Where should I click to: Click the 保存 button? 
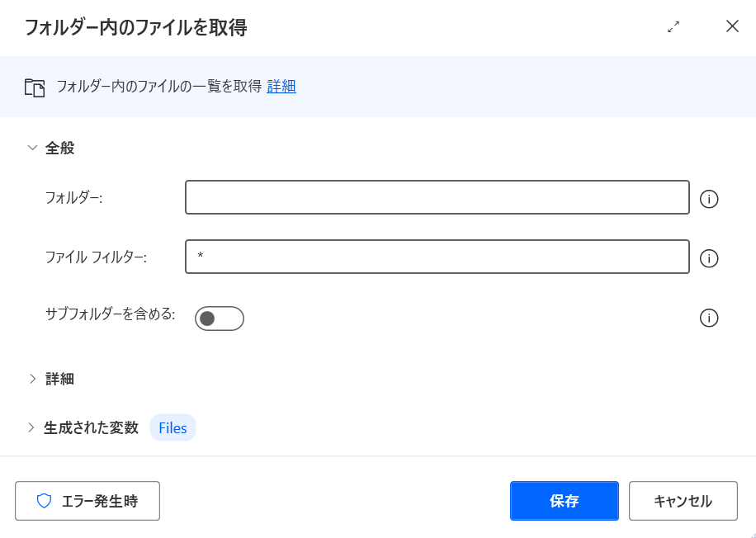[564, 501]
